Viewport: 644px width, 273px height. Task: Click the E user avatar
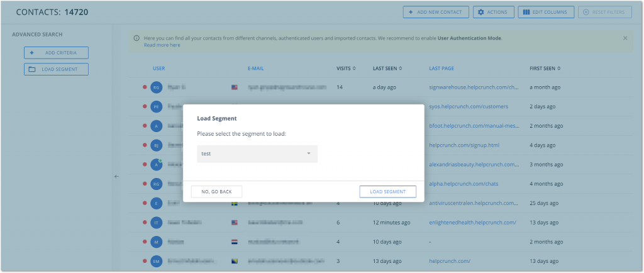pos(156,203)
